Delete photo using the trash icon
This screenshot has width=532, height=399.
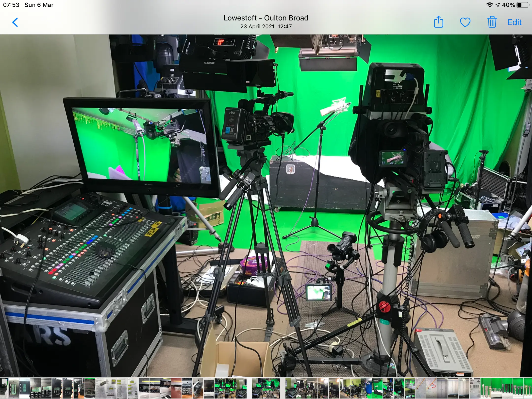492,22
